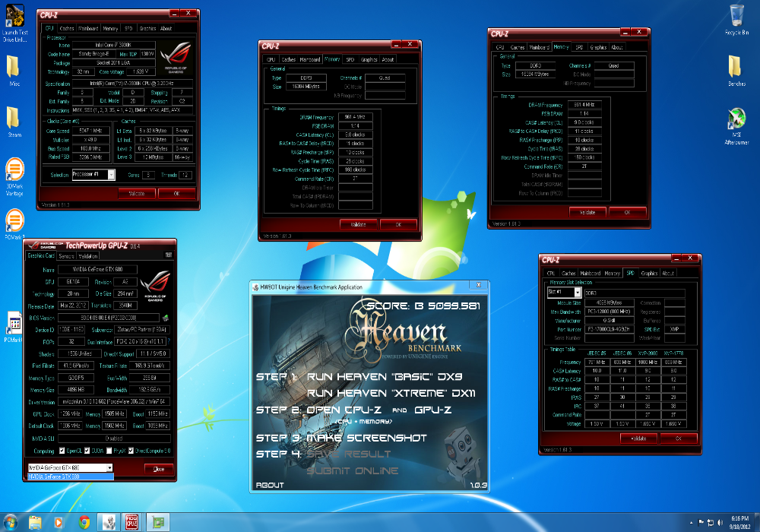The image size is (760, 532).
Task: Open About tab in top-right CPU-Z window
Action: click(x=617, y=47)
